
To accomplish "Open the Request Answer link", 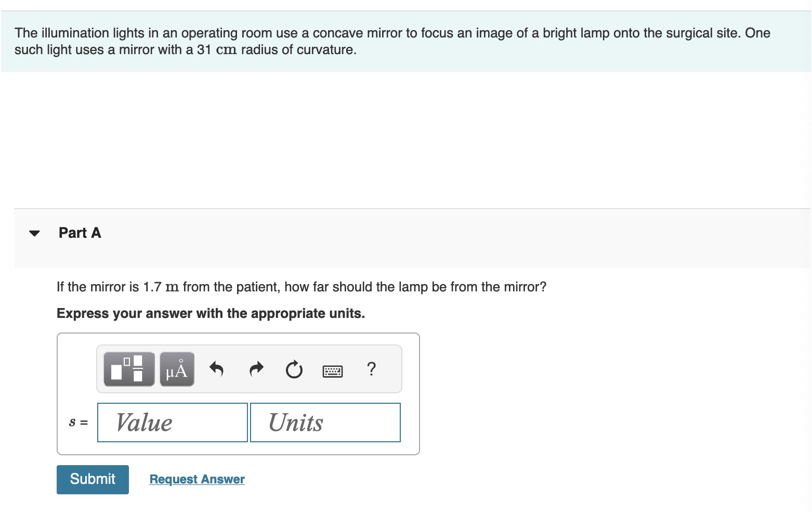I will 197,479.
